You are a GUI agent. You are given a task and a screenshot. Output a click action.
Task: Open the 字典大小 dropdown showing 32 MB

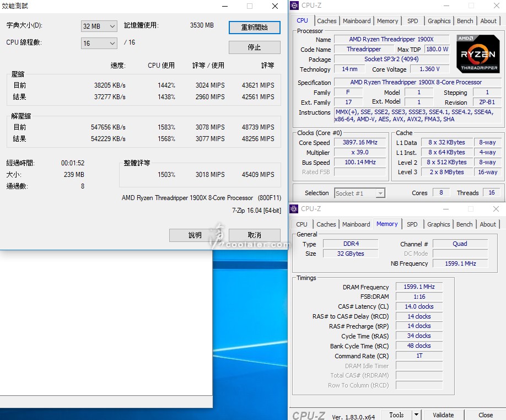(x=99, y=26)
